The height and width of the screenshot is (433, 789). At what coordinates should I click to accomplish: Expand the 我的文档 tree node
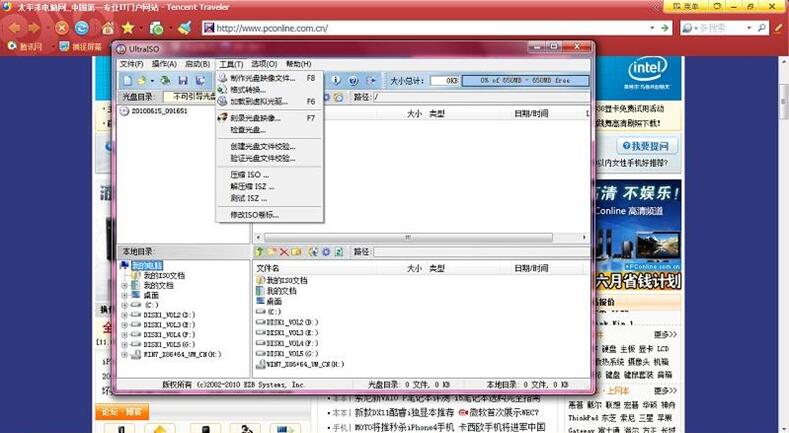click(124, 285)
